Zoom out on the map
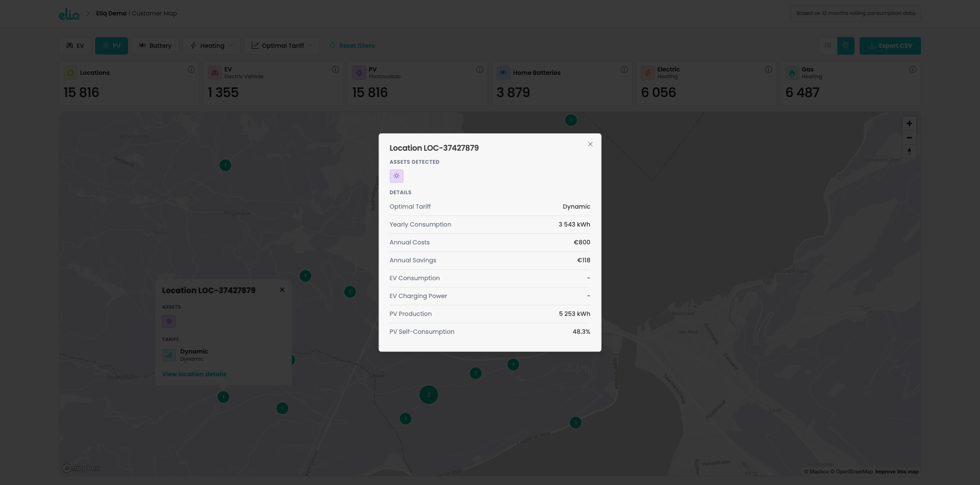Screen dimensions: 980x485 (909, 138)
